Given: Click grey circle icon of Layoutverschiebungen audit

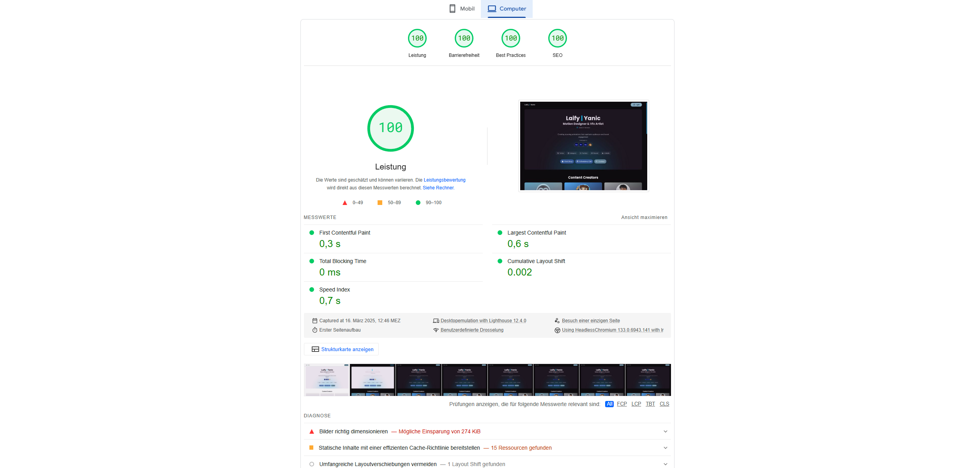Looking at the screenshot, I should (x=312, y=464).
